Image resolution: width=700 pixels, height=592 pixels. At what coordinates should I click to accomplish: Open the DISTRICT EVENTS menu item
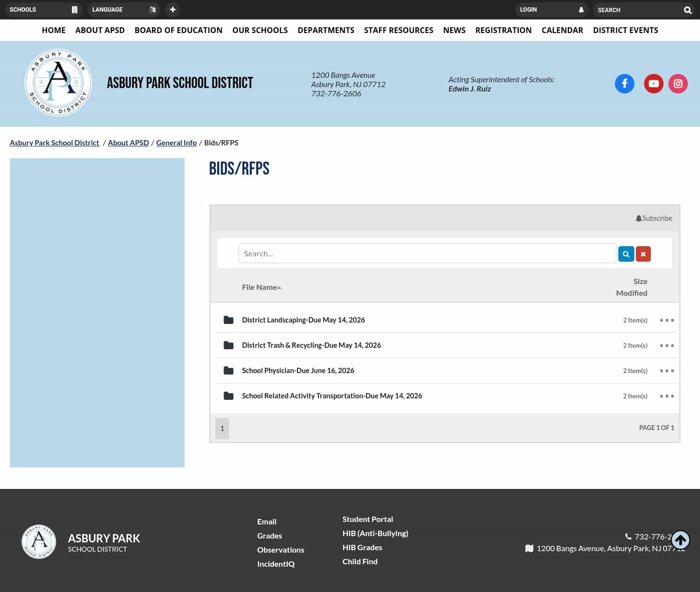pos(626,30)
